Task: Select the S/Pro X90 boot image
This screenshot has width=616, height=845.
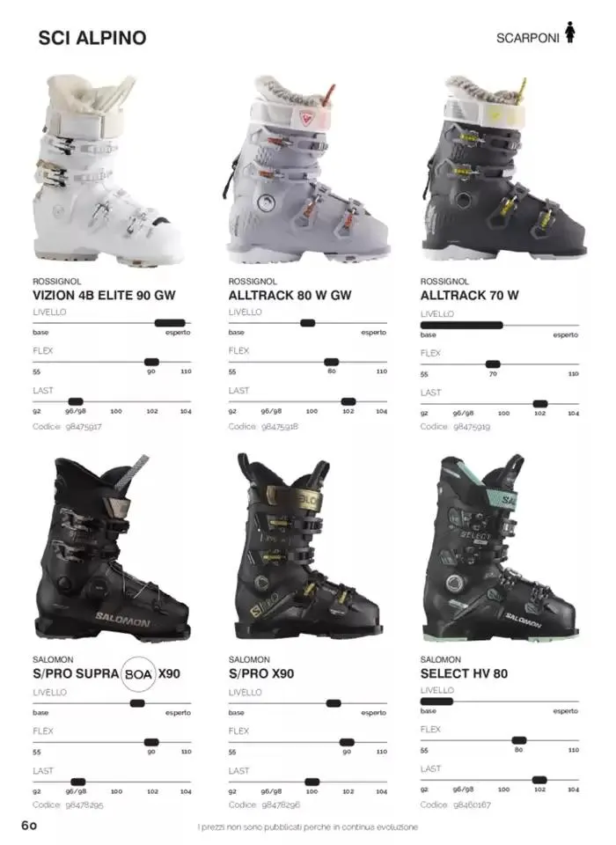Action: click(x=308, y=547)
